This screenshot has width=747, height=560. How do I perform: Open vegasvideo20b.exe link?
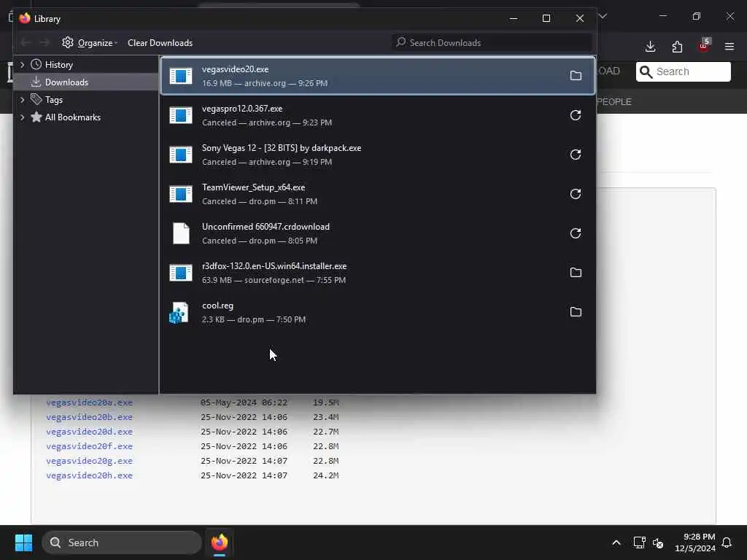coord(89,417)
